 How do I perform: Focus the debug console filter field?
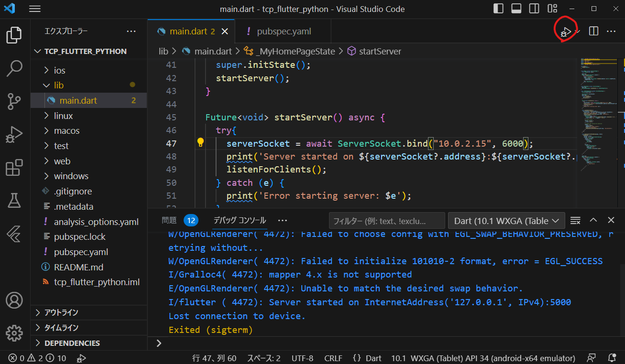coord(386,220)
